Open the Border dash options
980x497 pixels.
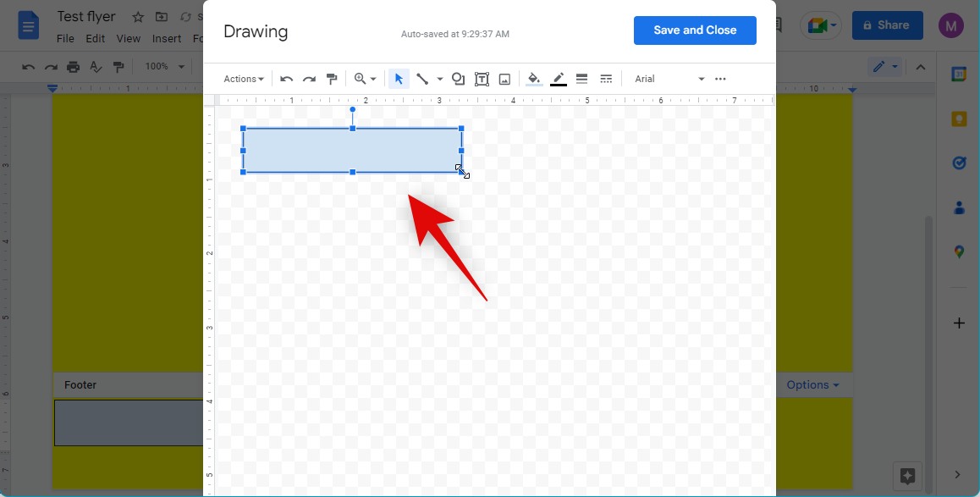click(x=606, y=79)
